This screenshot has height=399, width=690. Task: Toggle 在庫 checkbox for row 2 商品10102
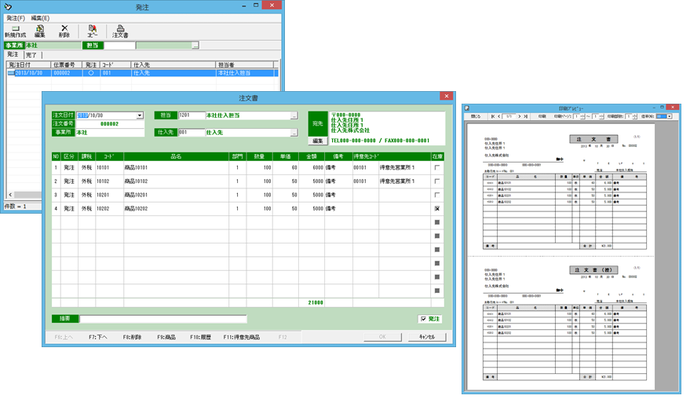click(437, 181)
